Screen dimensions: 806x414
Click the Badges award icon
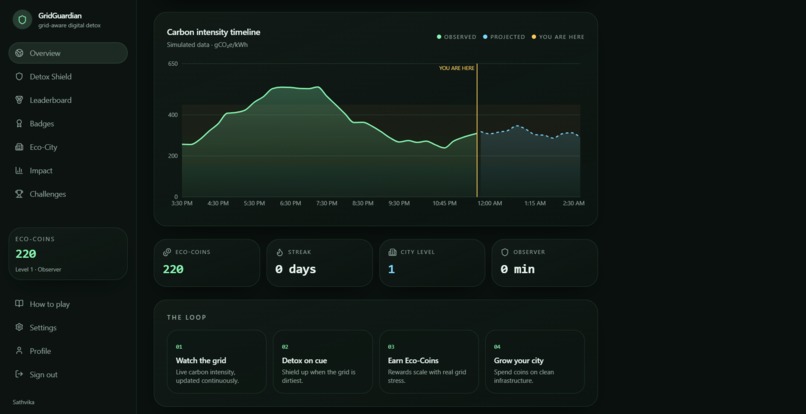(19, 123)
